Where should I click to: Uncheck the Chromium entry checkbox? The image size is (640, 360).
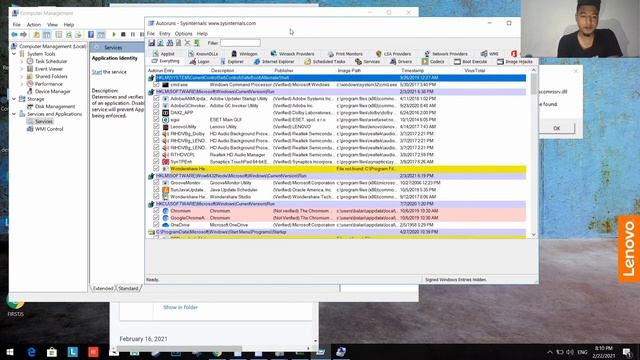[156, 211]
